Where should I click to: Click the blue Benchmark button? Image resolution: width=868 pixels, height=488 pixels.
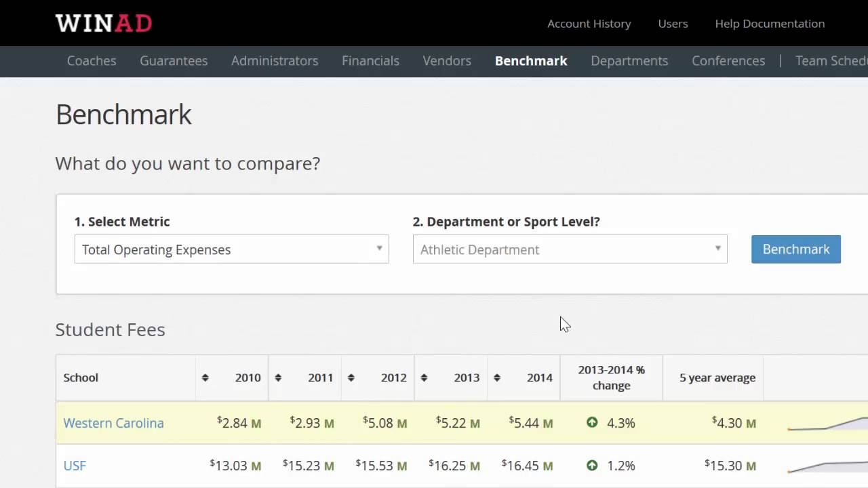[796, 249]
